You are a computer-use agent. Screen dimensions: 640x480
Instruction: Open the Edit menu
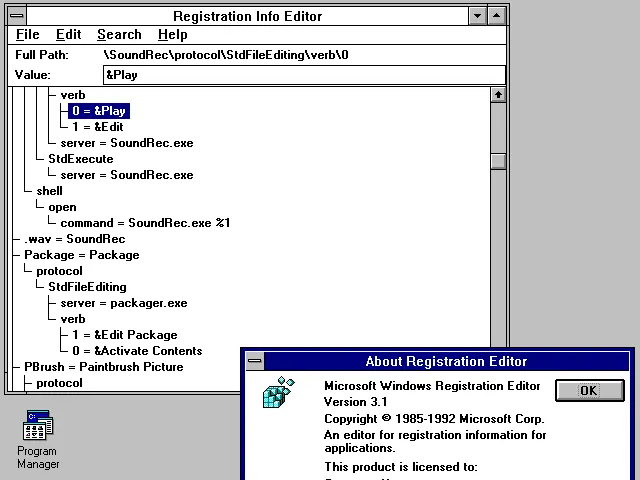tap(68, 35)
